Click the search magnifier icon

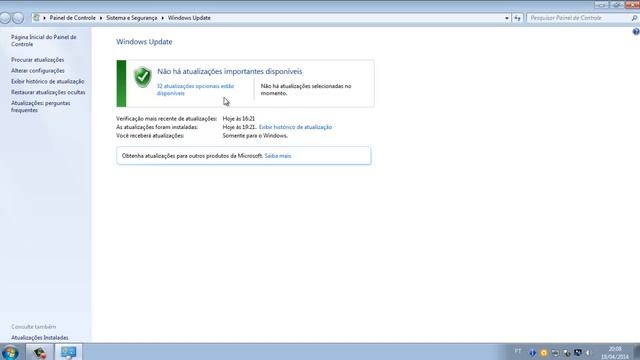coord(634,18)
